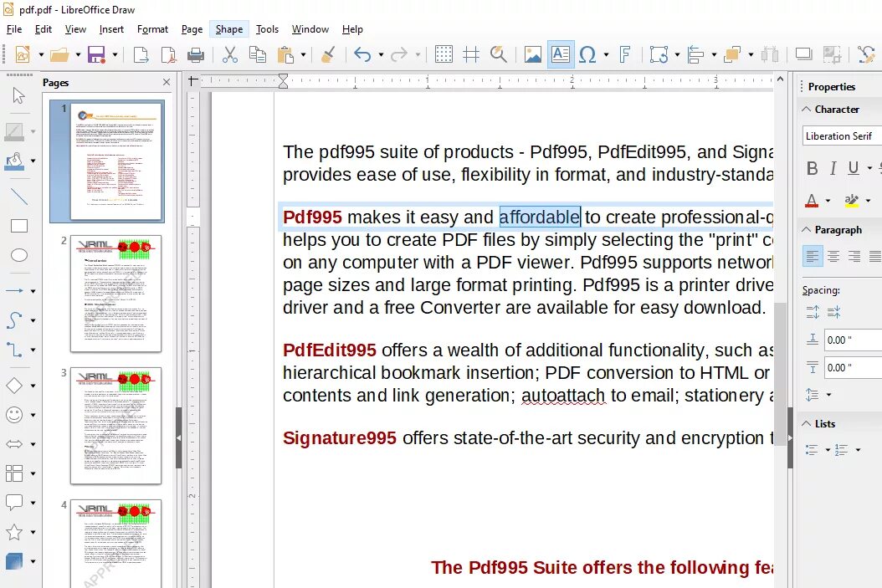This screenshot has width=882, height=588.
Task: Click the Clone Formatting brush
Action: click(328, 54)
